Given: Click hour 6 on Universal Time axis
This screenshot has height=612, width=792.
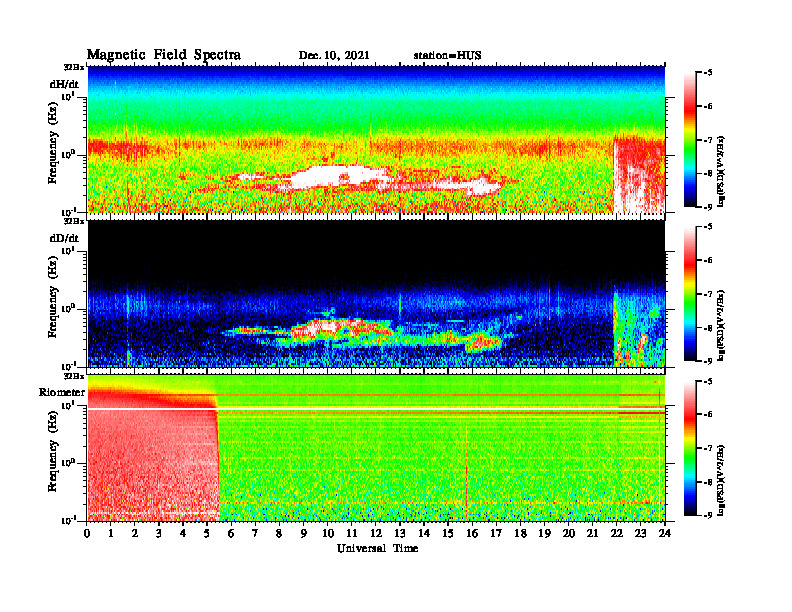Looking at the screenshot, I should [231, 533].
